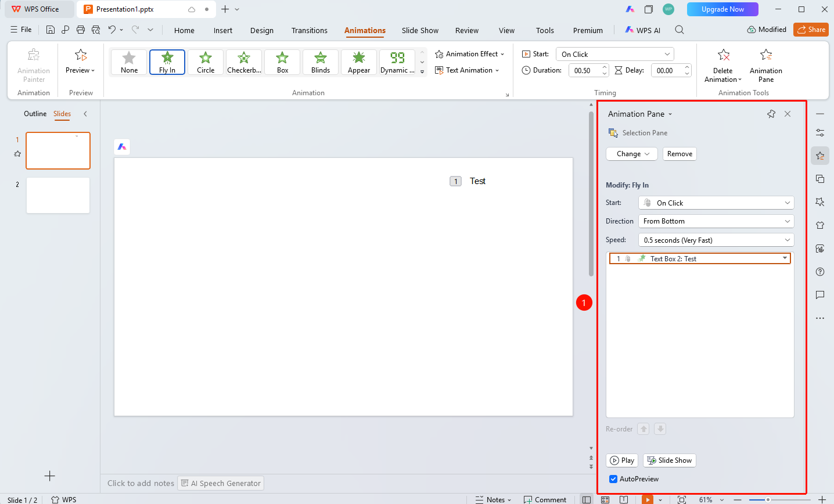Open Text Box 2 item dropdown arrow
The image size is (834, 504).
pos(785,258)
